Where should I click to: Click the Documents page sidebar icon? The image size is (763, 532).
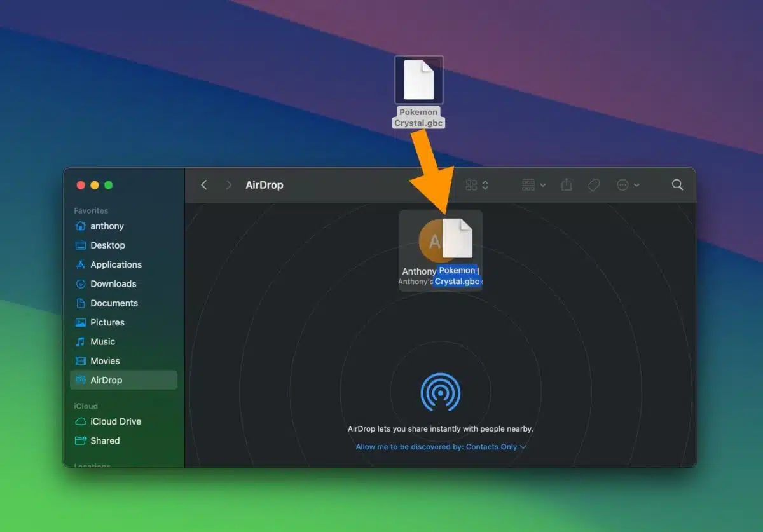click(x=80, y=303)
